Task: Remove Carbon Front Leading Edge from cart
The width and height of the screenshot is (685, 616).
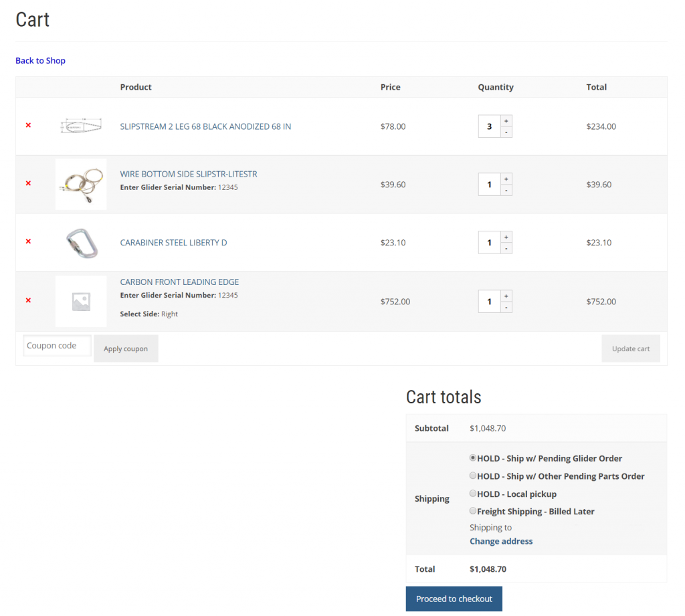Action: tap(28, 300)
